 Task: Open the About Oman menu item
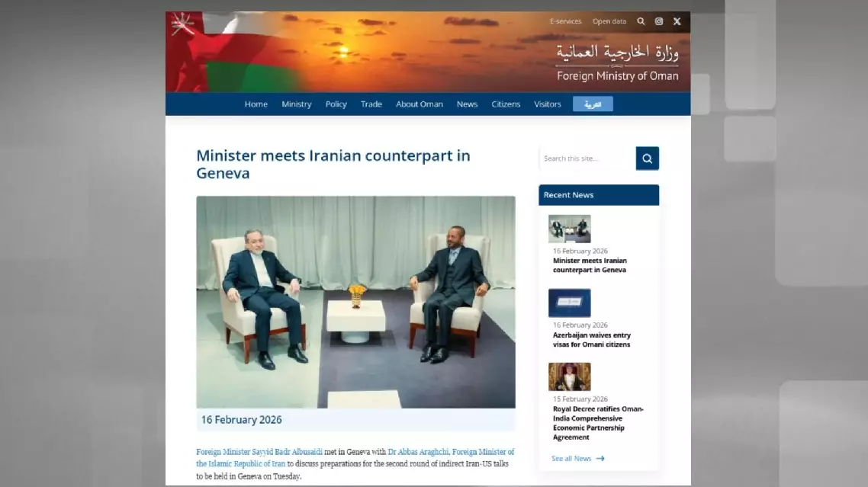pyautogui.click(x=419, y=104)
